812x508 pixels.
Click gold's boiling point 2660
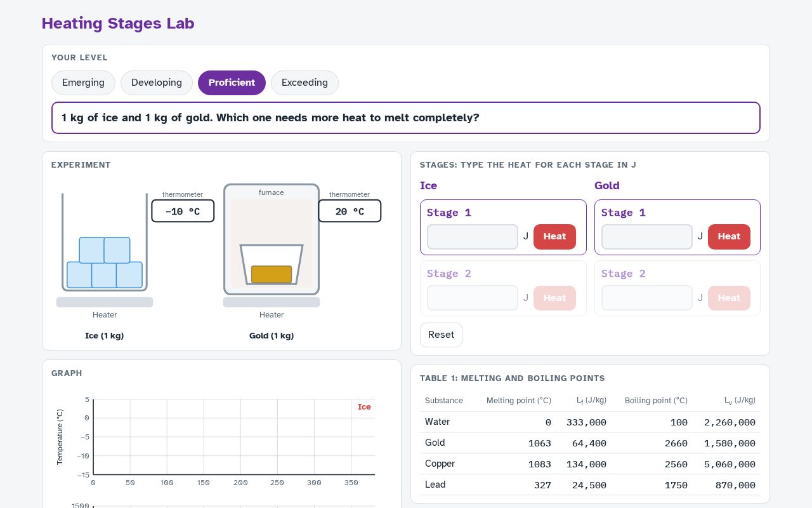pos(676,443)
